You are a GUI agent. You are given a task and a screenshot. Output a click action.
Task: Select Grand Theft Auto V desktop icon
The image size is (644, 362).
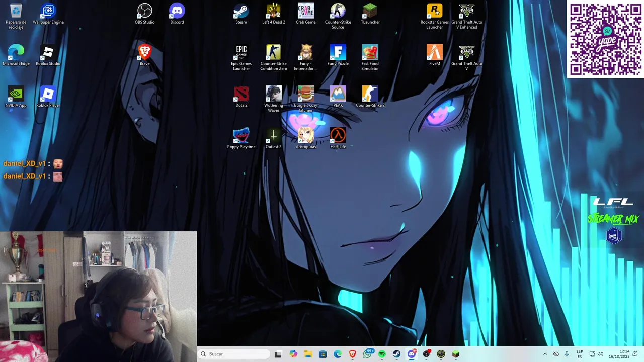click(x=467, y=58)
